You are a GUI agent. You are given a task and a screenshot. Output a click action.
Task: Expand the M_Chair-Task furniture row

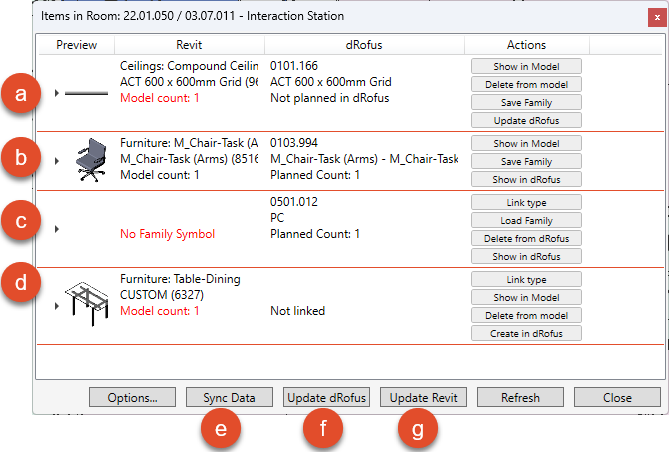57,160
